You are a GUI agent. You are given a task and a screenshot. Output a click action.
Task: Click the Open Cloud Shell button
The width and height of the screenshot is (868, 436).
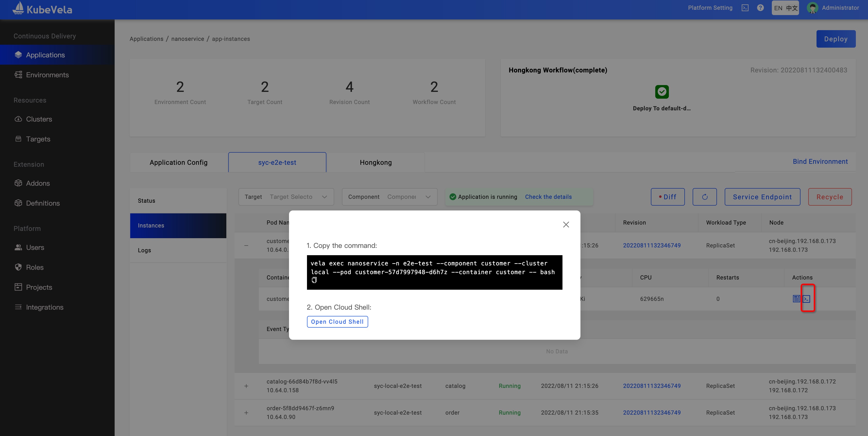(x=337, y=322)
